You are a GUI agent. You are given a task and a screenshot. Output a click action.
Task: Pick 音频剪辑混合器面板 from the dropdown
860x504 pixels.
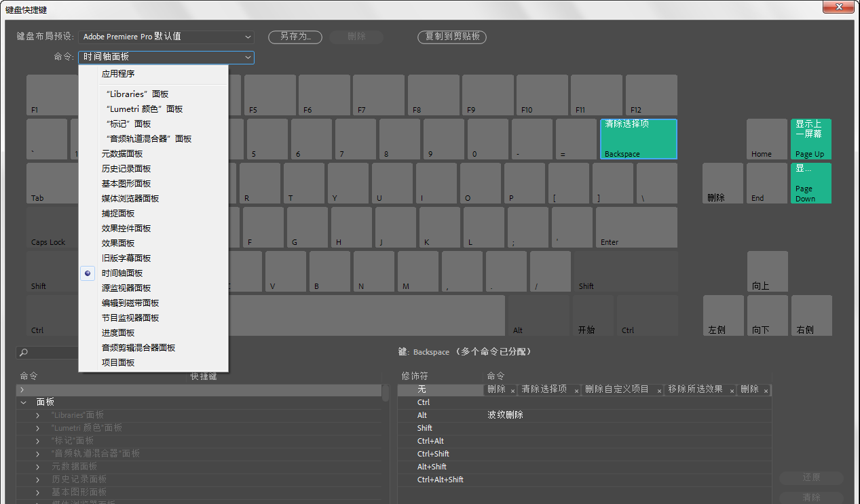tap(153, 347)
